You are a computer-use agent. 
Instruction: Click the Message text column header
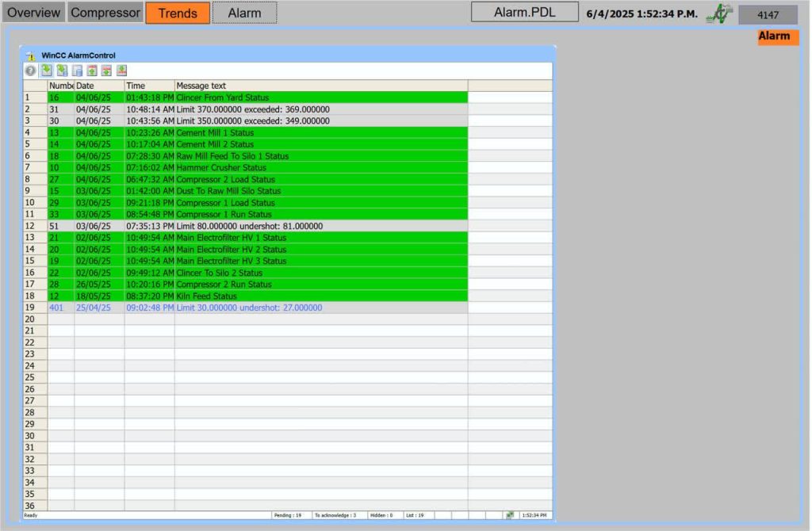(320, 86)
